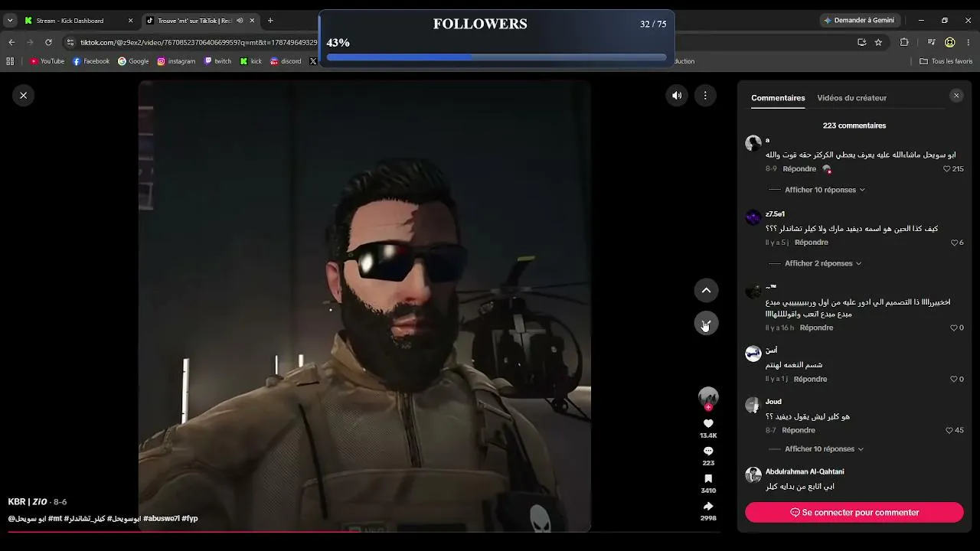Like the video with heart icon
980x551 pixels.
pos(708,423)
